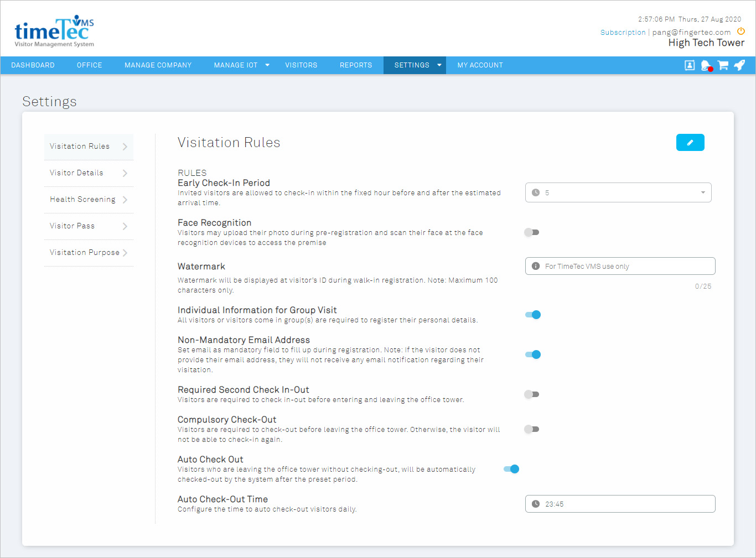Image resolution: width=756 pixels, height=558 pixels.
Task: Open the Manage Company menu
Action: (x=158, y=65)
